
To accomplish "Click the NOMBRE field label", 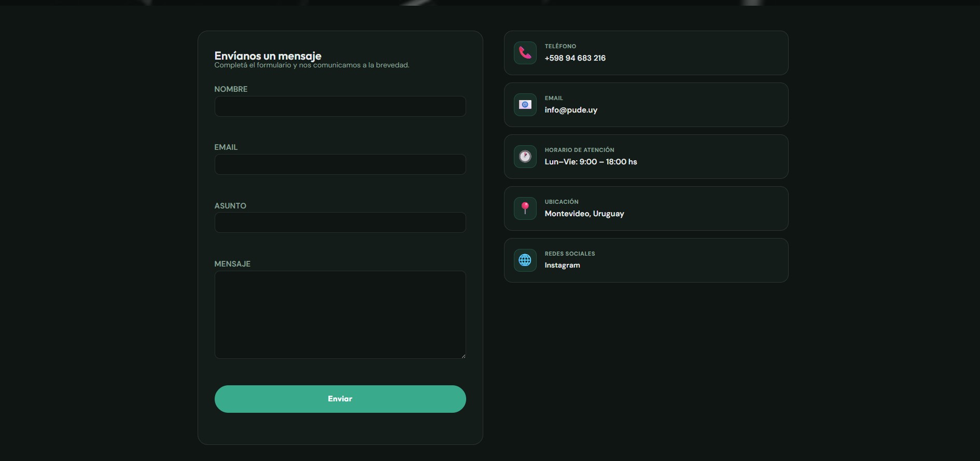I will tap(231, 89).
